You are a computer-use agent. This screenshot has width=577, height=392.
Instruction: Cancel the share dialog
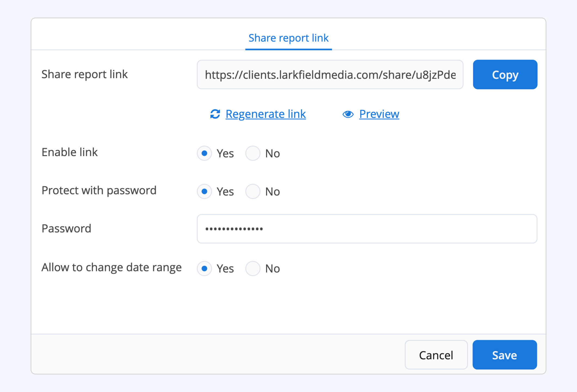[x=436, y=355]
